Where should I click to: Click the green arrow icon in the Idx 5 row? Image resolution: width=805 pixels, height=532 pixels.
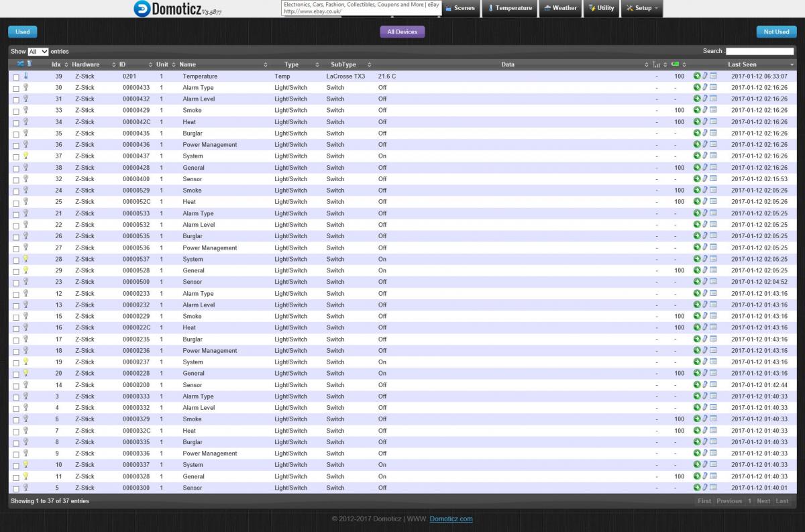click(697, 488)
